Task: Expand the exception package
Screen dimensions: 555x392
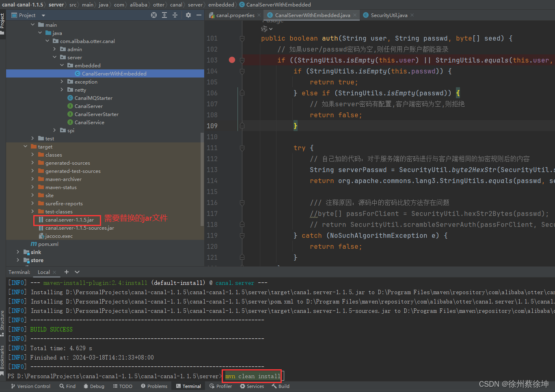Action: point(62,82)
